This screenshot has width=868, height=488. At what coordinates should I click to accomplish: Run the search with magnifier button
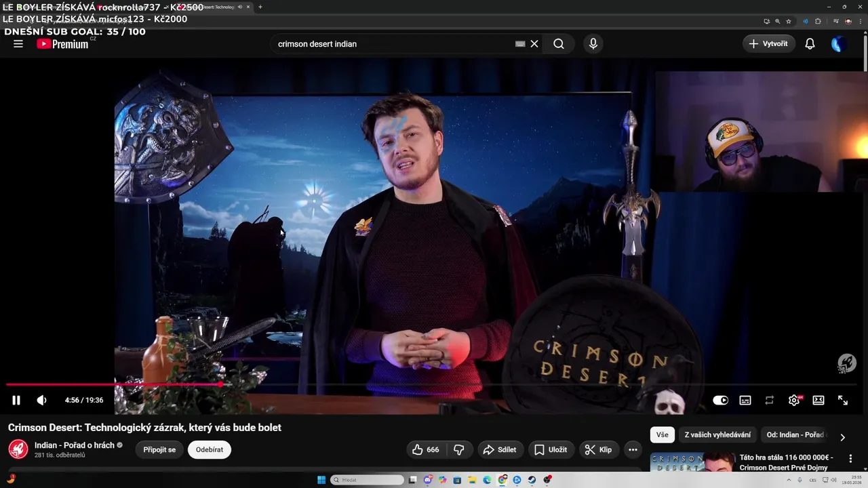pos(559,43)
